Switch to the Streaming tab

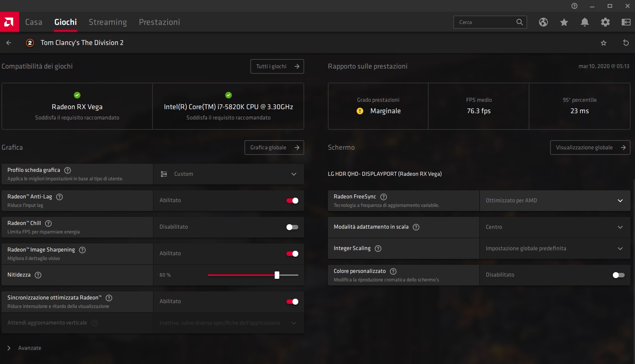coord(108,22)
